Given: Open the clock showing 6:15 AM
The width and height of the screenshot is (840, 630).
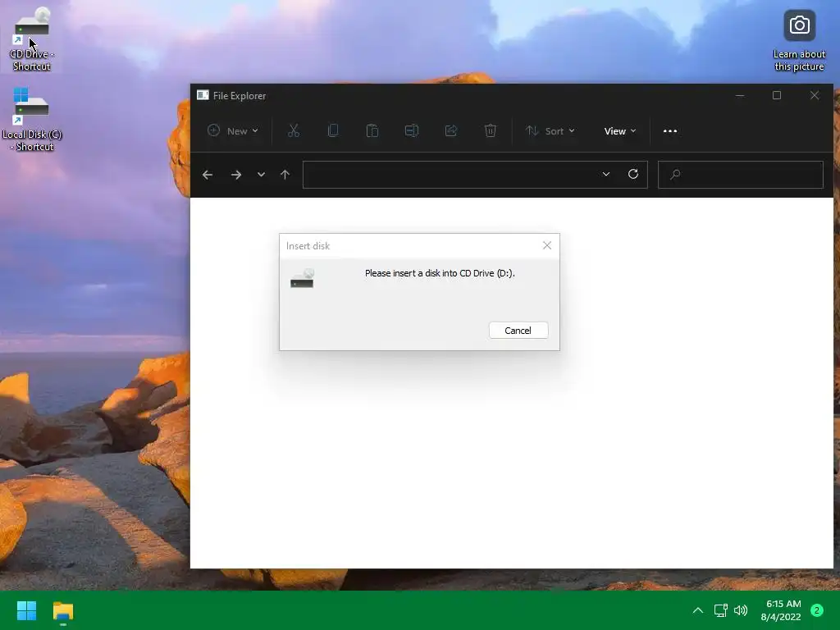Looking at the screenshot, I should 781,610.
